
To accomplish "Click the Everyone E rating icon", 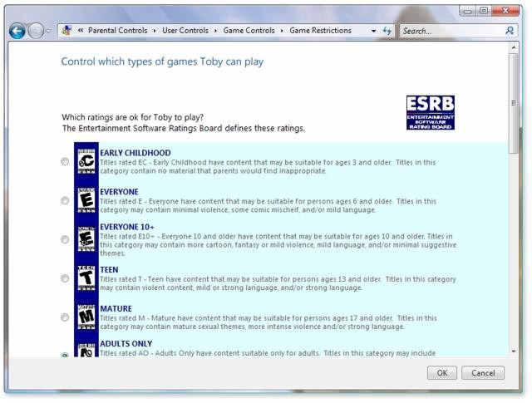I will click(x=86, y=200).
